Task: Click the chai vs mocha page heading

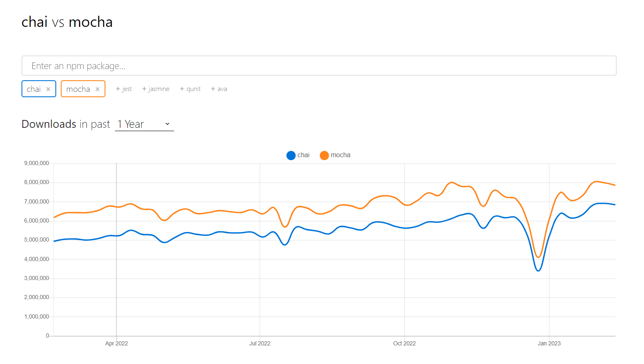Action: [67, 22]
